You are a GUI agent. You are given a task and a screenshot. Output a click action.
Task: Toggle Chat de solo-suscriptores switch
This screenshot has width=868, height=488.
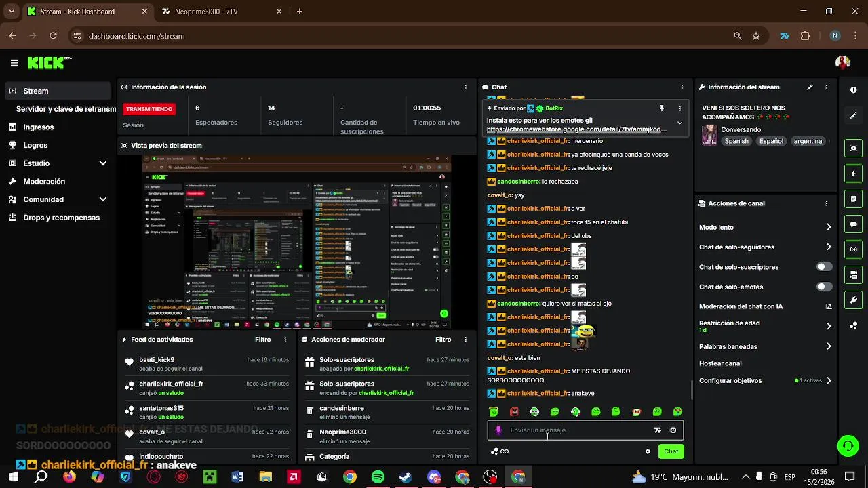tap(824, 267)
